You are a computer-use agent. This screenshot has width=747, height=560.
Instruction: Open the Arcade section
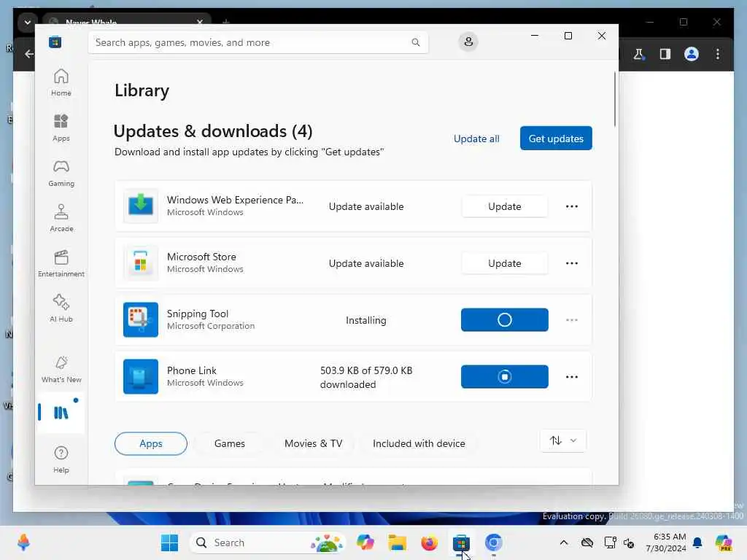(x=61, y=218)
